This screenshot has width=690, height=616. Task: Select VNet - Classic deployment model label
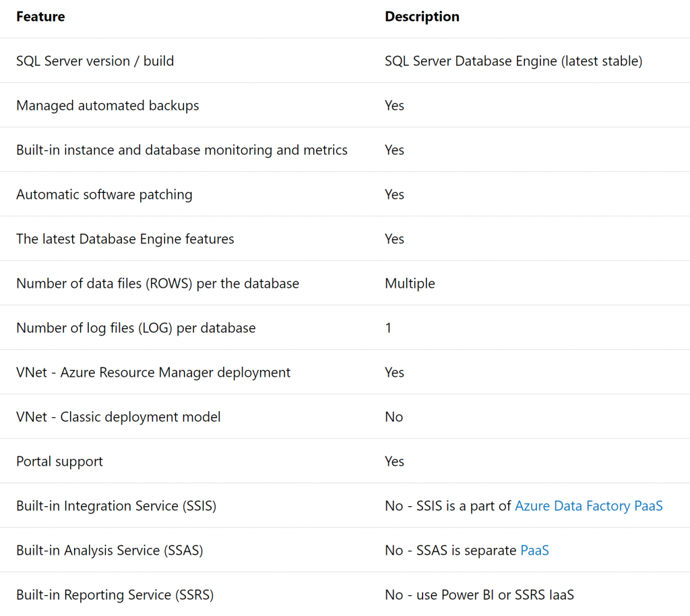point(118,417)
